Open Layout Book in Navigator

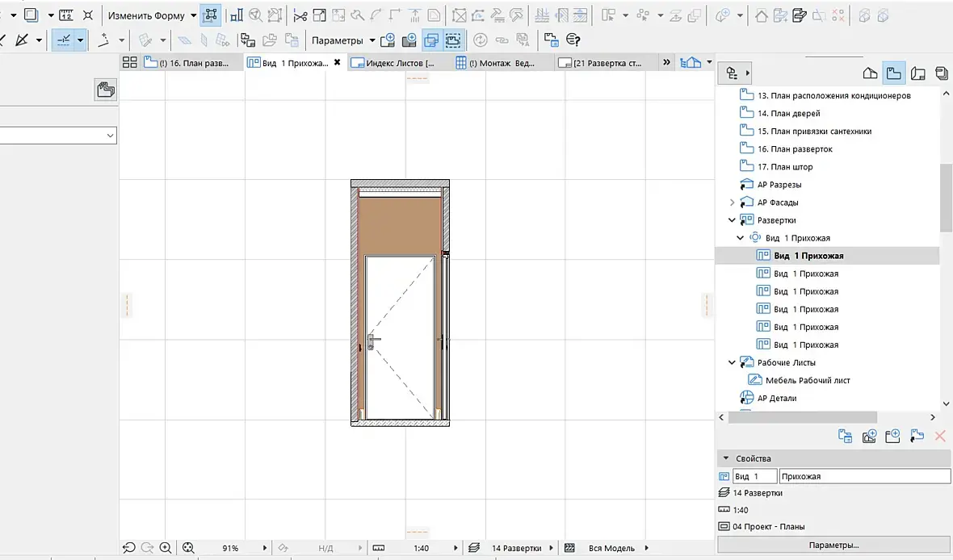(918, 73)
